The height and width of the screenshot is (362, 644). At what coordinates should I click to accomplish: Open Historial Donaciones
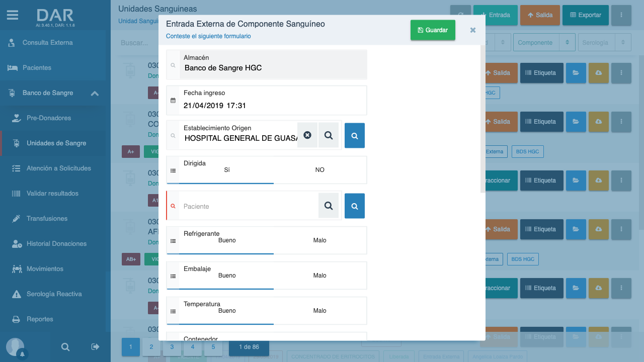(x=55, y=244)
